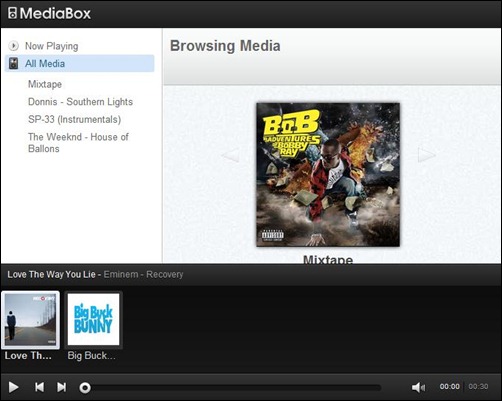Click the elapsed time 00:00
502x401 pixels.
[x=450, y=386]
